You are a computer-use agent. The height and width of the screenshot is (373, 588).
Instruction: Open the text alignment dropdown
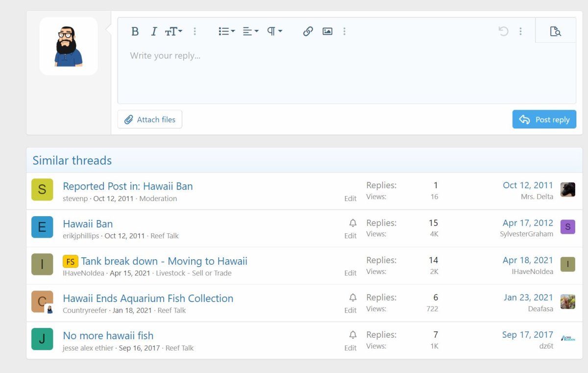pyautogui.click(x=250, y=31)
